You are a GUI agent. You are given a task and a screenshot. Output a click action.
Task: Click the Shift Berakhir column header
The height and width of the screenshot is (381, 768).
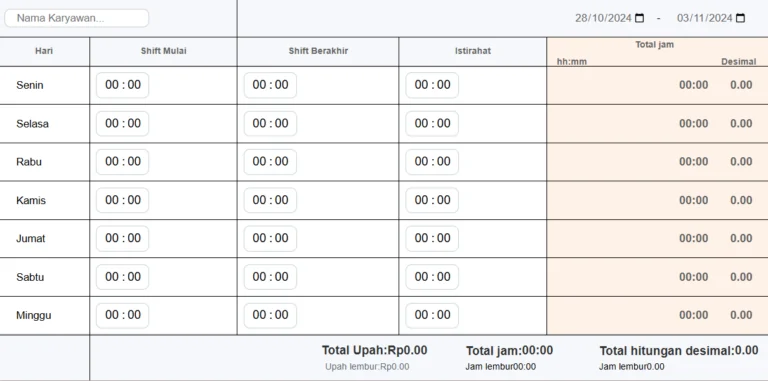(x=318, y=51)
